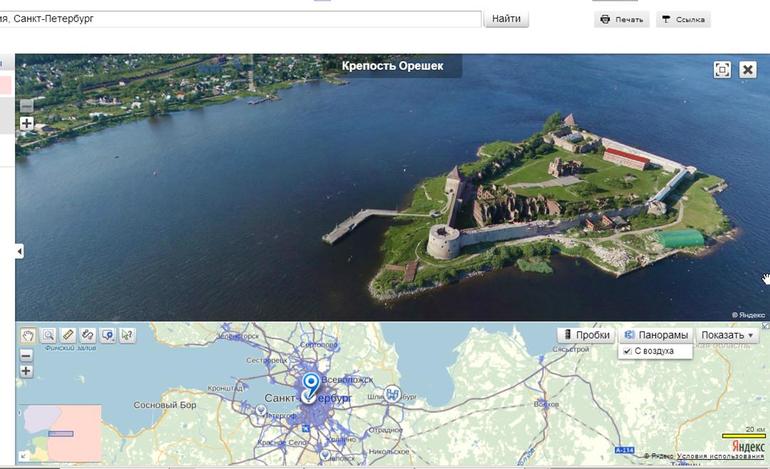Open the Показать dropdown

click(x=728, y=335)
